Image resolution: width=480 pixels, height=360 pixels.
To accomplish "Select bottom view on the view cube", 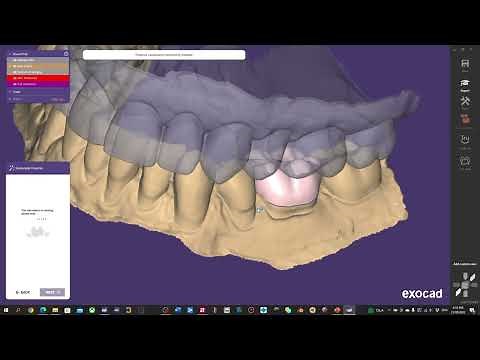I will click(465, 294).
